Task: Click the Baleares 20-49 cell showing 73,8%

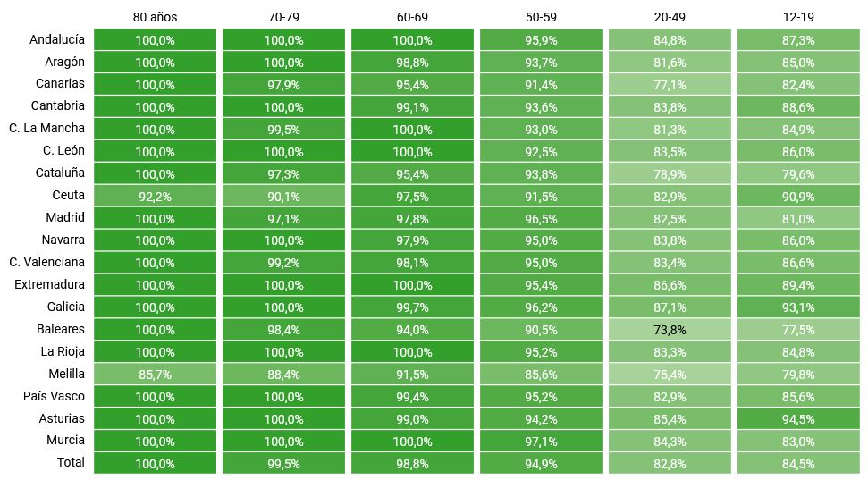Action: pos(670,329)
